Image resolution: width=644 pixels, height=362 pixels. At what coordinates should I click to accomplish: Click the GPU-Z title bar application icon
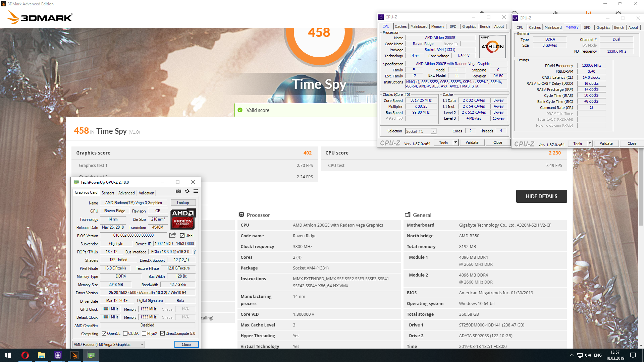coord(76,182)
